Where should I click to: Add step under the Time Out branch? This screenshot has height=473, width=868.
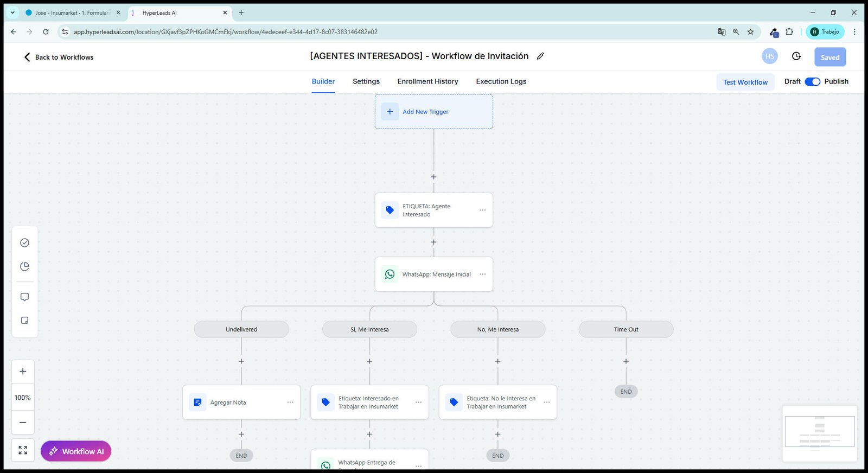(626, 361)
